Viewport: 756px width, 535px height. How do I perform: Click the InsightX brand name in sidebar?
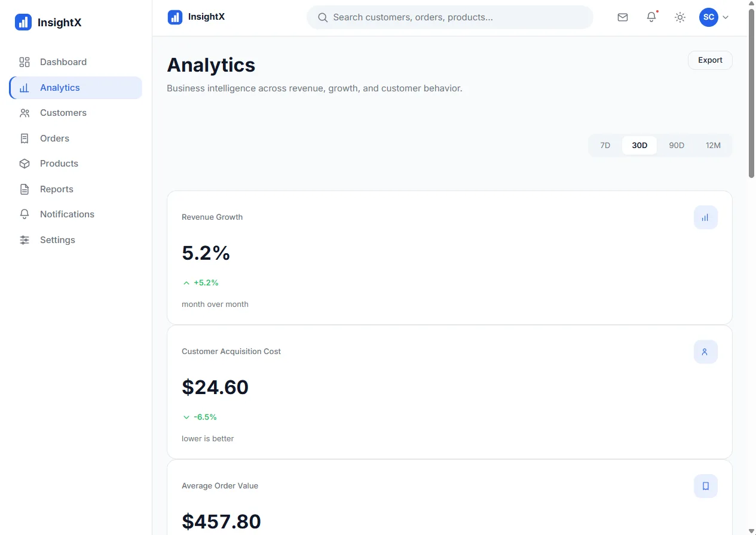coord(59,23)
